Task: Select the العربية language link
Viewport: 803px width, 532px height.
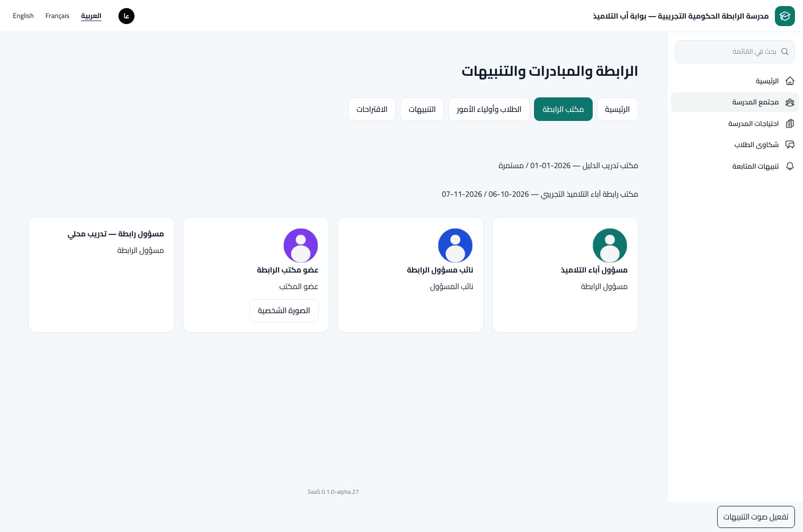Action: [x=91, y=16]
